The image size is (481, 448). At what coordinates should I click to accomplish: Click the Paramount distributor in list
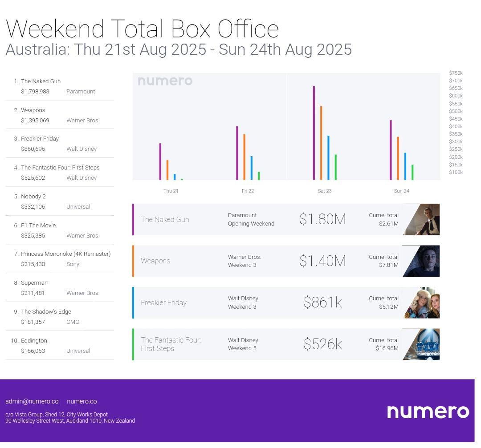81,92
